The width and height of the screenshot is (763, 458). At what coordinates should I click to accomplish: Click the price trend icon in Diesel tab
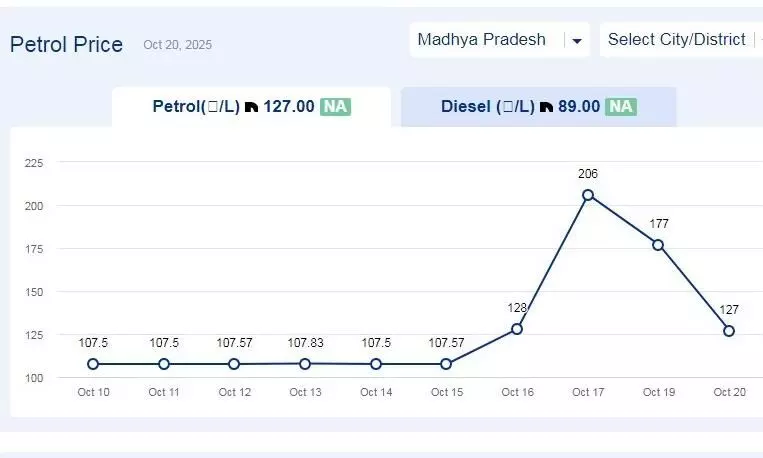(546, 107)
